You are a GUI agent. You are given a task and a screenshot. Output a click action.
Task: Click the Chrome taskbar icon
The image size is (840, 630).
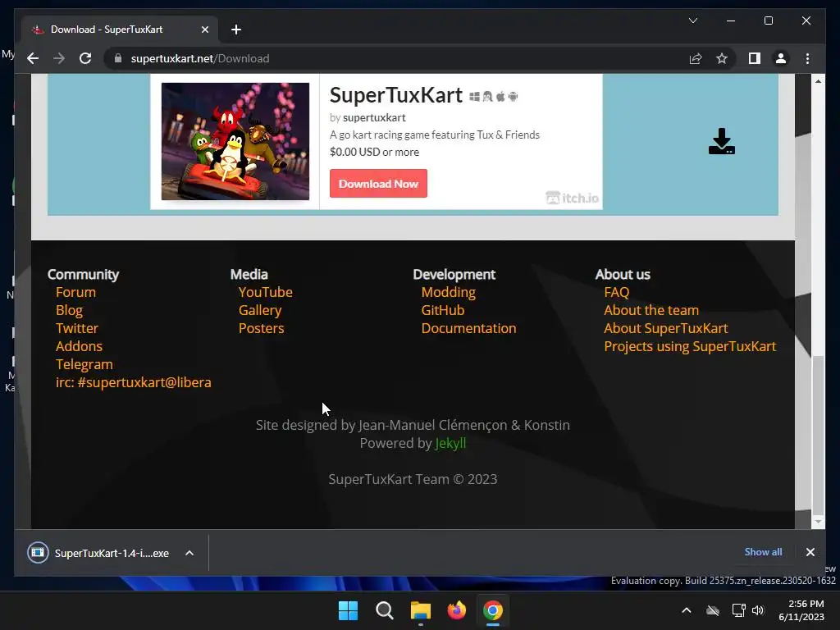pyautogui.click(x=493, y=610)
